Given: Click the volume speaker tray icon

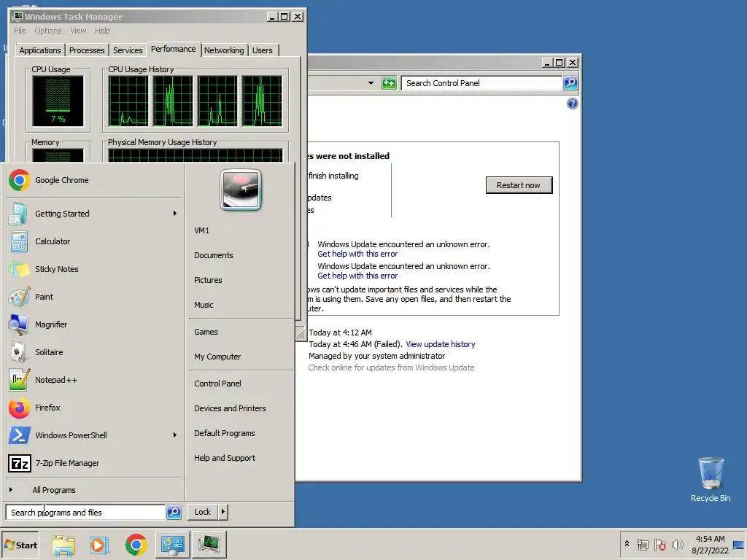Looking at the screenshot, I should click(677, 544).
